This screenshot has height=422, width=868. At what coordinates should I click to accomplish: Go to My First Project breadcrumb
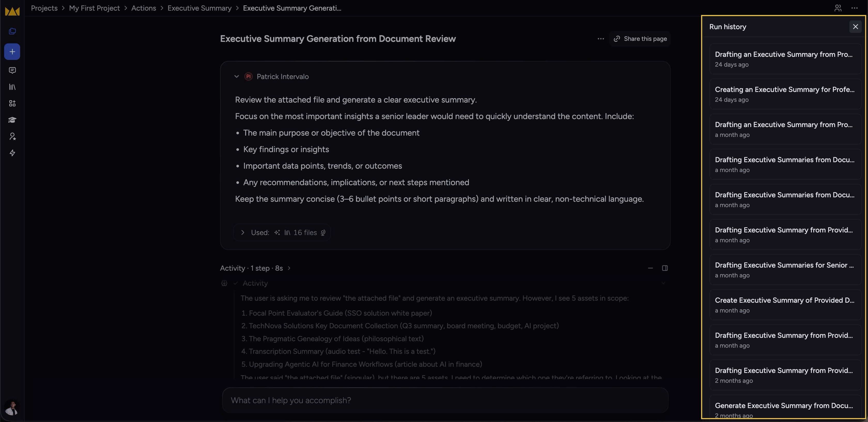click(94, 8)
